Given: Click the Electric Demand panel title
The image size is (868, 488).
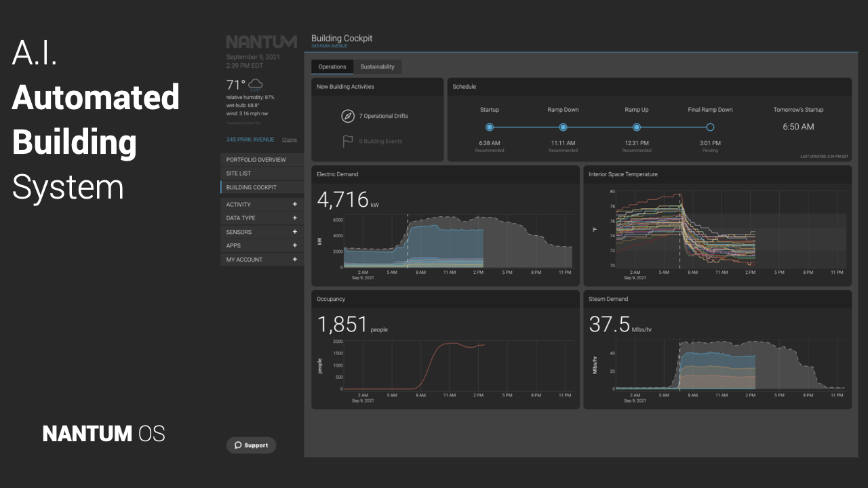Looking at the screenshot, I should coord(338,174).
